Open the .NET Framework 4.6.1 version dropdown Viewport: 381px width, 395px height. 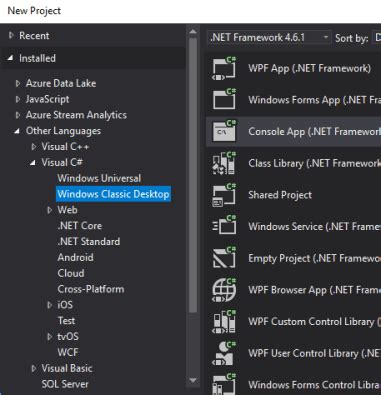[269, 37]
